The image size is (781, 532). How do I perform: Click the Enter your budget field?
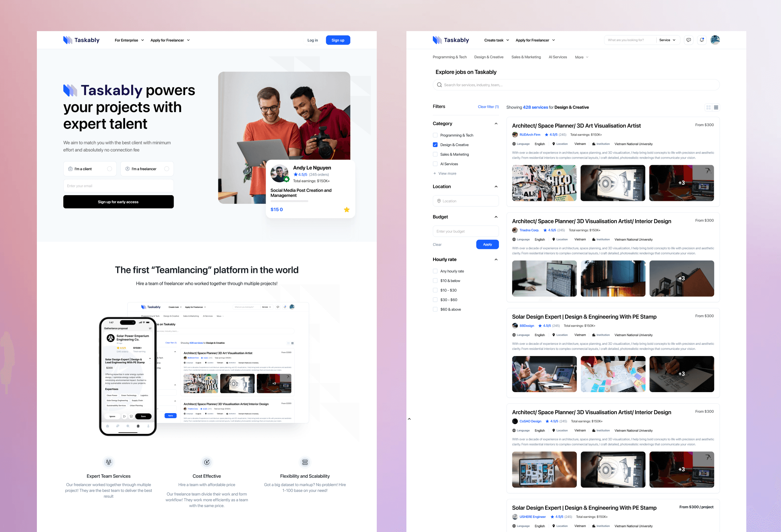(465, 231)
